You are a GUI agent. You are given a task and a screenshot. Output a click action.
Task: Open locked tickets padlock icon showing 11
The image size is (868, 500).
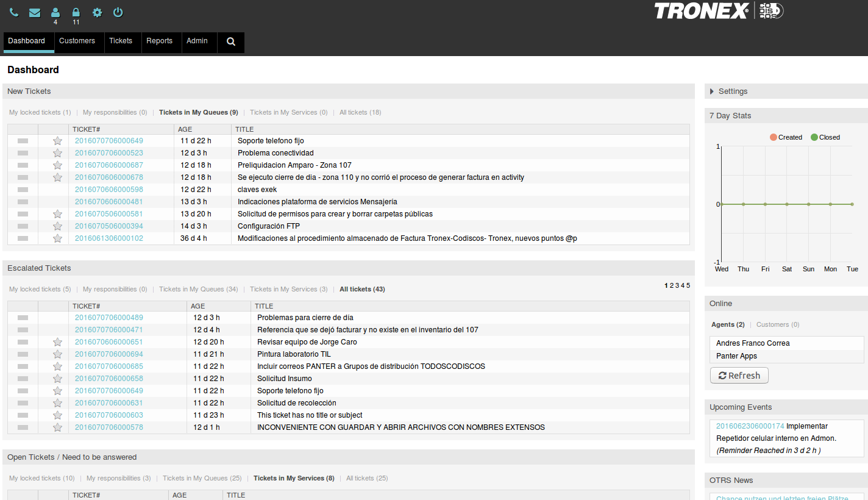76,12
